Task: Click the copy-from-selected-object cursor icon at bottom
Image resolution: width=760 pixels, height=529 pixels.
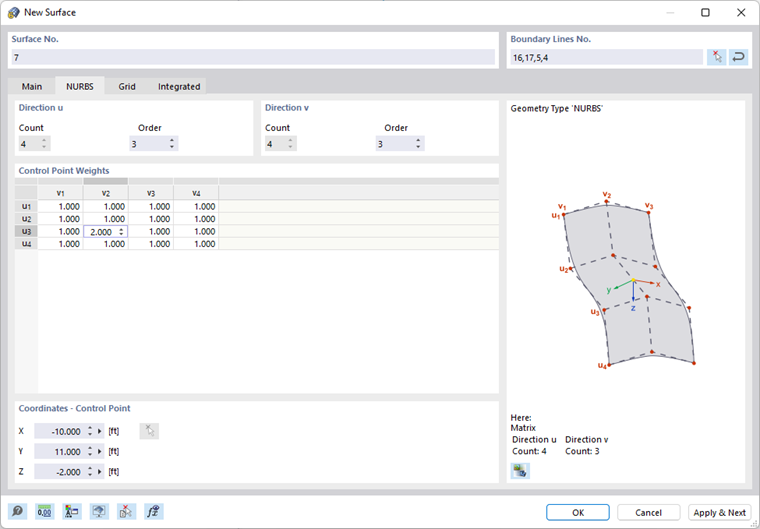Action: (127, 512)
